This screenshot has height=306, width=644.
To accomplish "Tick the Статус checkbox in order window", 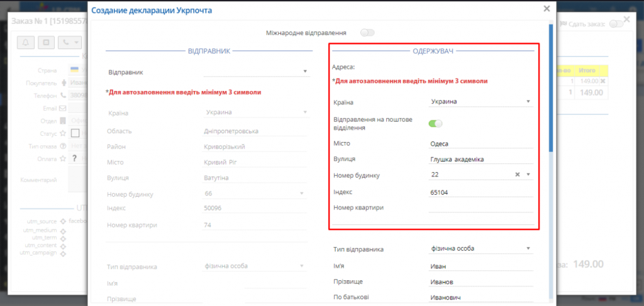I will coord(75,133).
